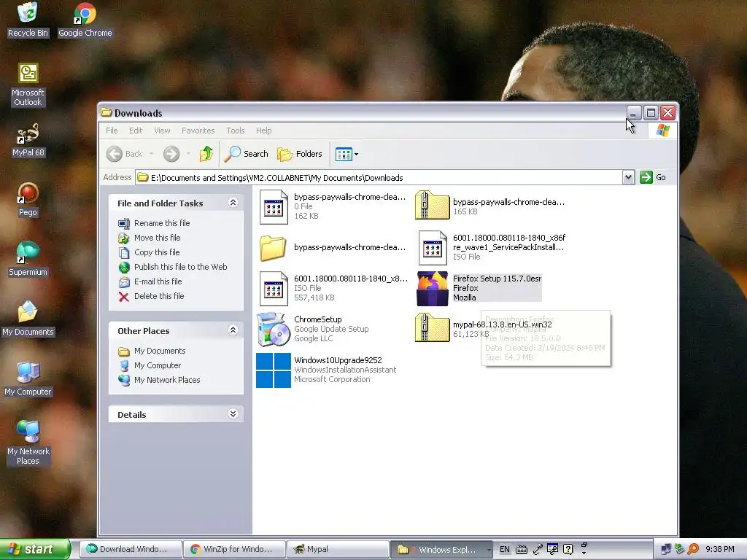Screen dimensions: 747x560
Task: Select the Windows10Upgrade9252 file
Action: tap(326, 370)
